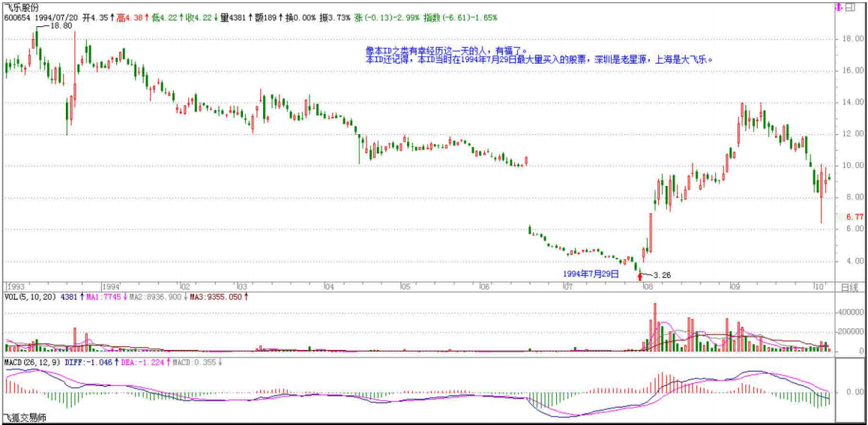Click the 3.26 low price label
This screenshot has height=425, width=868.
pos(661,275)
